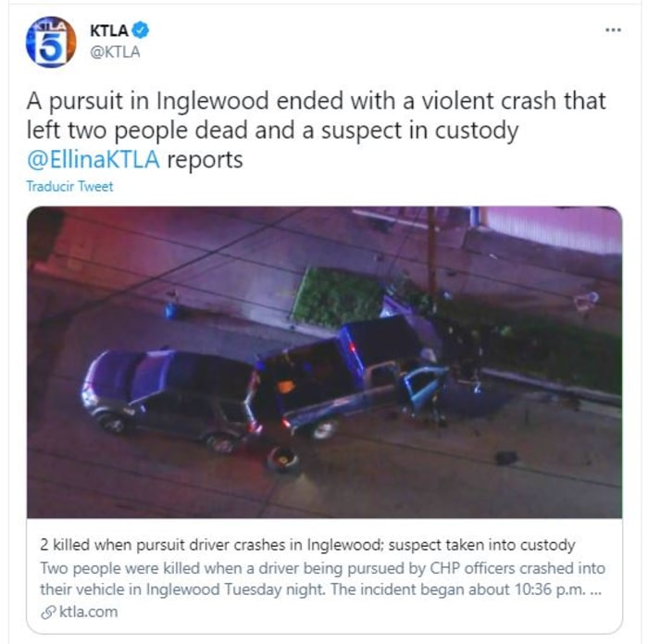Screen dimensions: 648x644
Task: Open the @EllinaKTLA mention
Action: [93, 160]
